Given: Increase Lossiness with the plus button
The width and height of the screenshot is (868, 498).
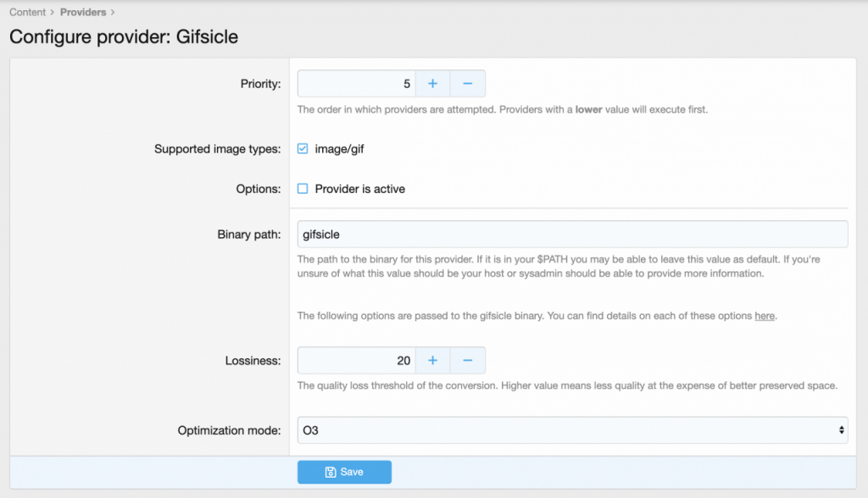Looking at the screenshot, I should [x=432, y=361].
